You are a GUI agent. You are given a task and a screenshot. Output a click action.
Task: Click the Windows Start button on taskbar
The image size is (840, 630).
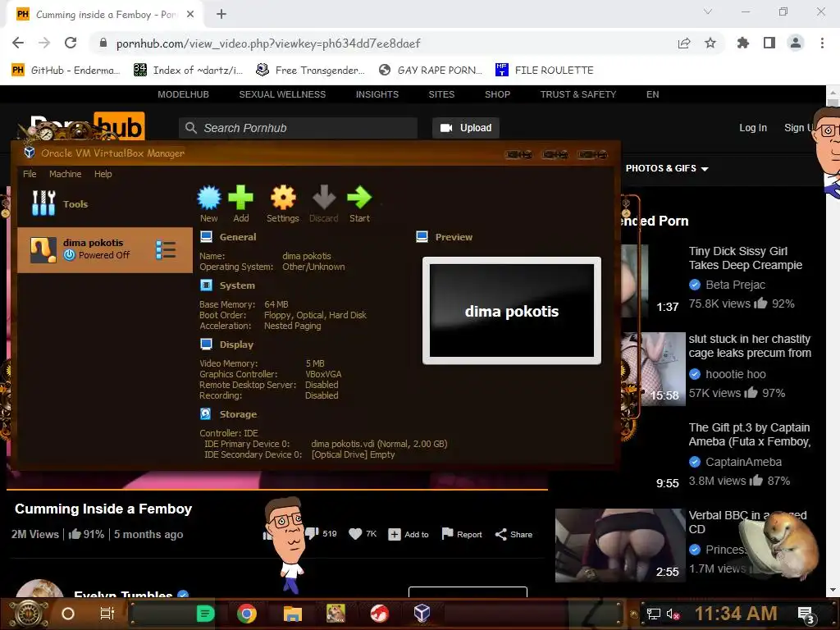pyautogui.click(x=29, y=614)
